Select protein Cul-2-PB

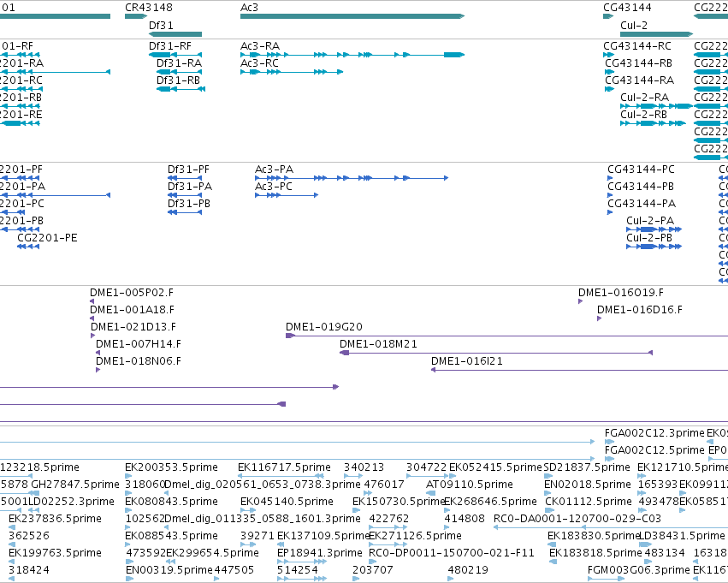654,247
